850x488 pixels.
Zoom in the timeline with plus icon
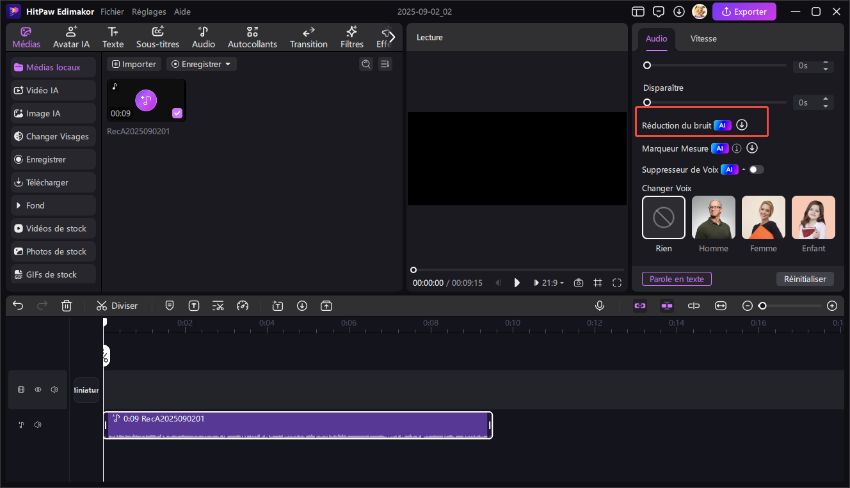tap(832, 306)
